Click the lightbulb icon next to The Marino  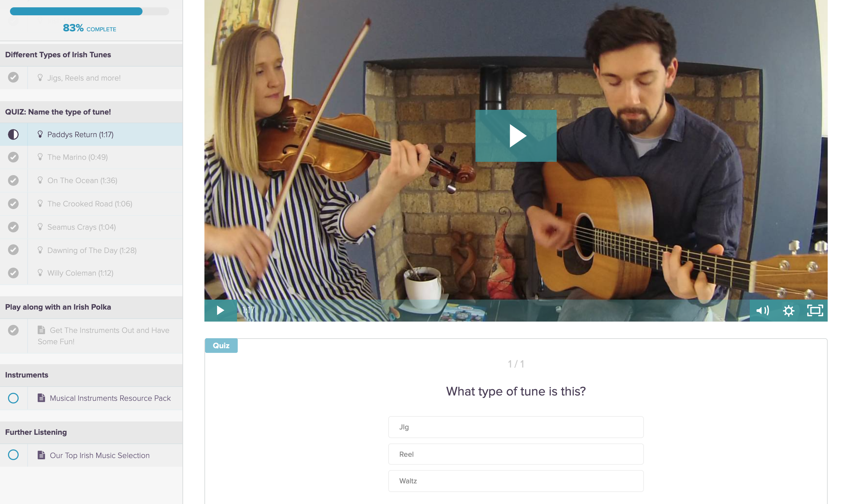point(40,157)
